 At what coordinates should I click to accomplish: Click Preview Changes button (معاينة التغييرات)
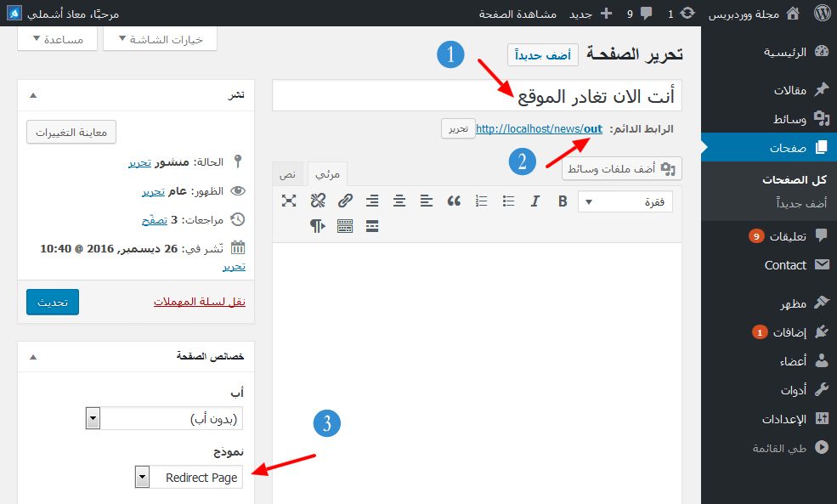coord(71,132)
